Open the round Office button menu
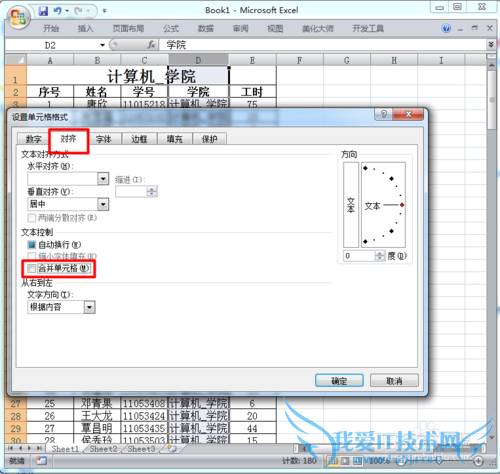 click(x=18, y=17)
